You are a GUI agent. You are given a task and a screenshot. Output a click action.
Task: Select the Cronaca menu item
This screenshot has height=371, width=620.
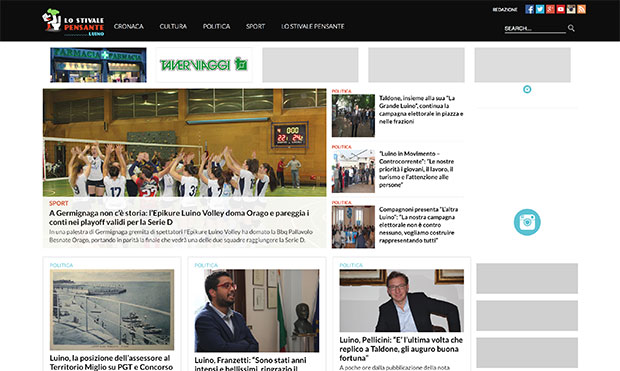tap(129, 26)
